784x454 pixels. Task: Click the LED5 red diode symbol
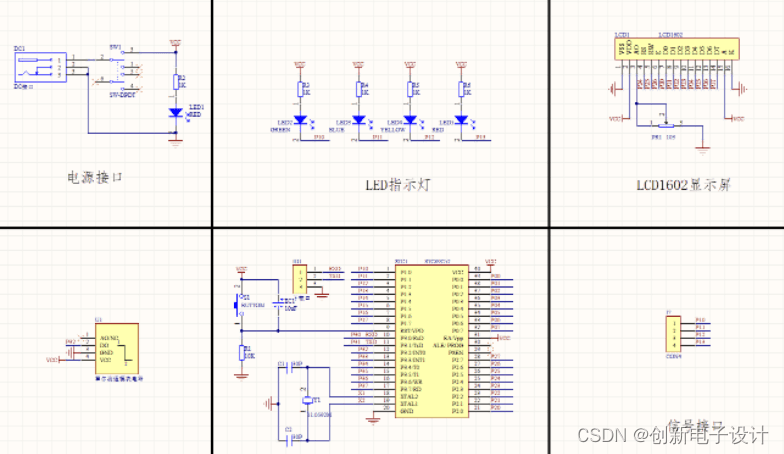tap(461, 120)
